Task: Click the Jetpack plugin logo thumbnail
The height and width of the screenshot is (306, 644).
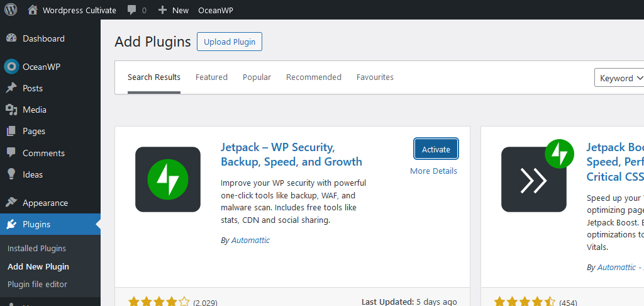Action: (168, 179)
